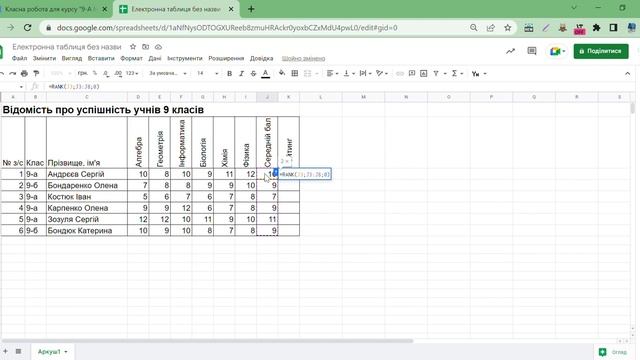Select cell Зозуля Сергій
Image resolution: width=640 pixels, height=360 pixels.
pyautogui.click(x=87, y=219)
